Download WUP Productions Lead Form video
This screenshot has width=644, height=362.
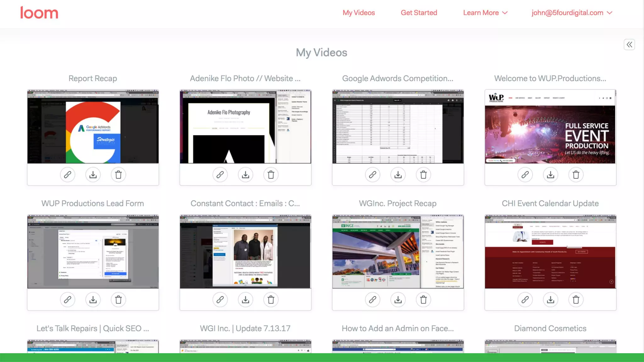pos(93,300)
